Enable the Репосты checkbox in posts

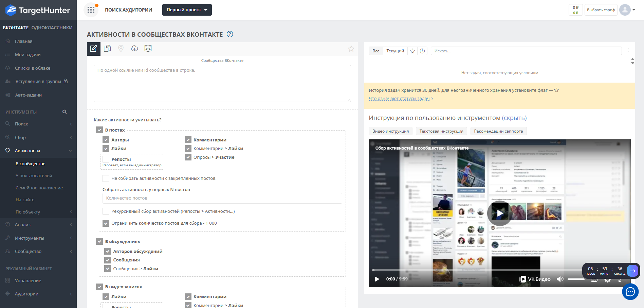click(x=106, y=159)
